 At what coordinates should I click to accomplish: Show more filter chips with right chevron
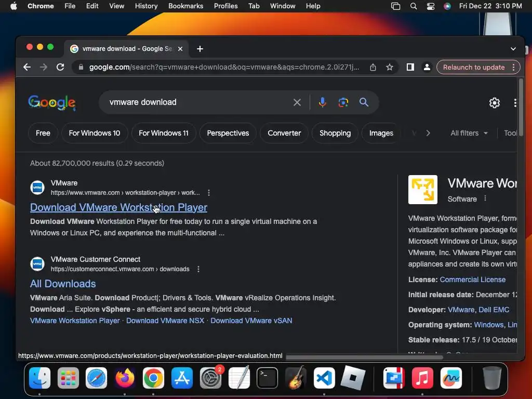click(x=428, y=133)
